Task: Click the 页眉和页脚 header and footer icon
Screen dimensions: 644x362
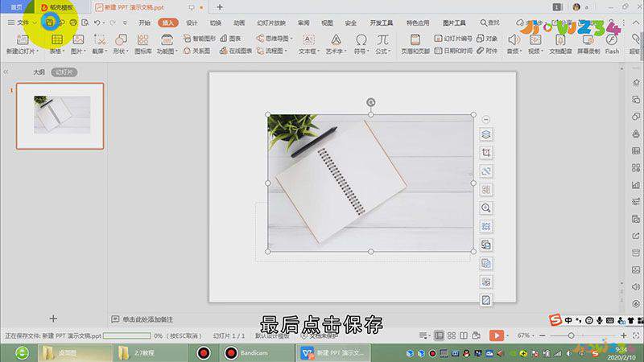Action: [415, 39]
